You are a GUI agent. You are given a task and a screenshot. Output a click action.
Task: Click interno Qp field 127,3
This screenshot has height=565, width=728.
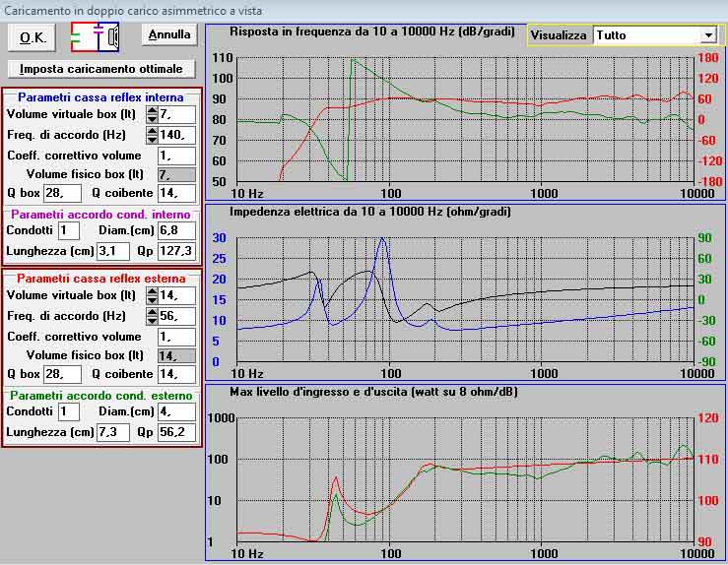point(177,251)
